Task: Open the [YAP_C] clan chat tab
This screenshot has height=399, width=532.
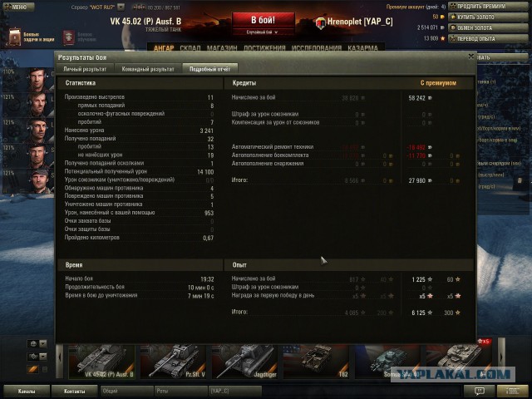Action: coord(235,392)
